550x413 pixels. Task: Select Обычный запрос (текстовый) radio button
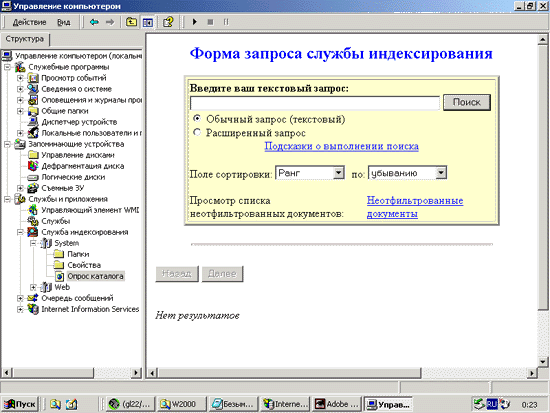(197, 119)
